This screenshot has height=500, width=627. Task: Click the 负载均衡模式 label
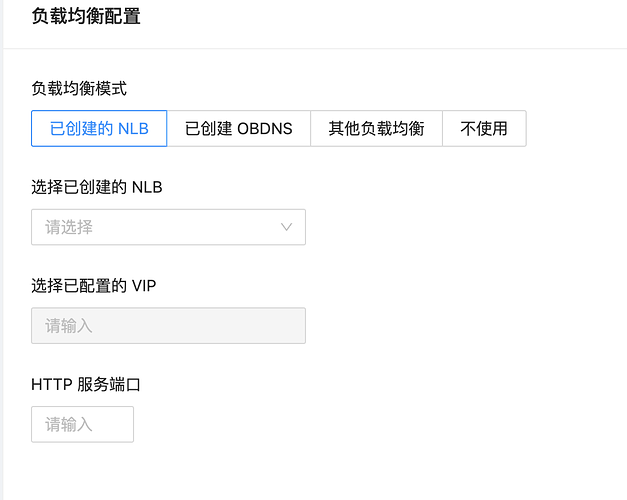pos(79,88)
